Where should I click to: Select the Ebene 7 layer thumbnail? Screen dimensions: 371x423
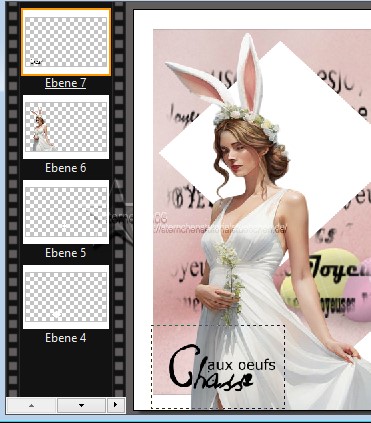pyautogui.click(x=66, y=42)
